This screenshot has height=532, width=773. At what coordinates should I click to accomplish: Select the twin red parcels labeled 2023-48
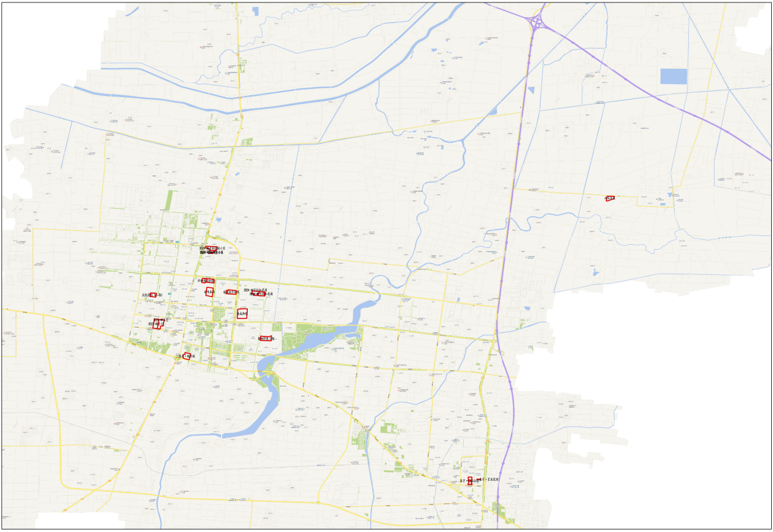[158, 324]
